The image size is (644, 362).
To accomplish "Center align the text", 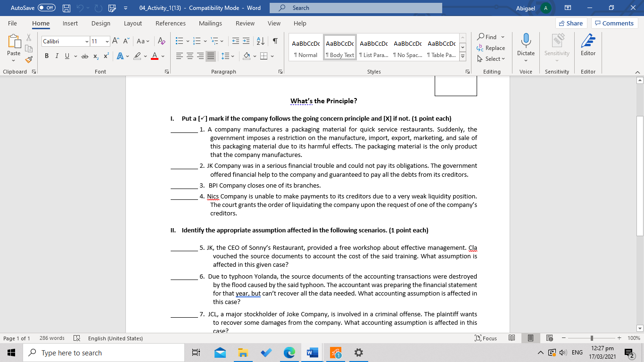I will (190, 56).
